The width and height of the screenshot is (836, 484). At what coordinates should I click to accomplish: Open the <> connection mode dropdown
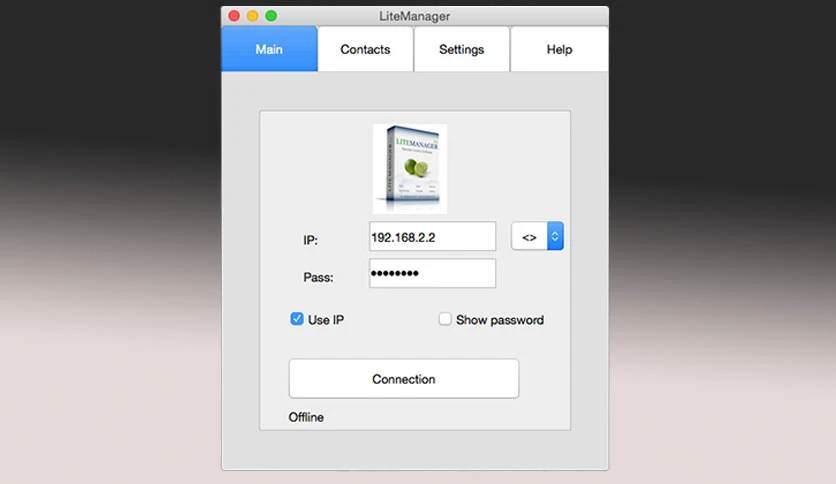point(537,236)
